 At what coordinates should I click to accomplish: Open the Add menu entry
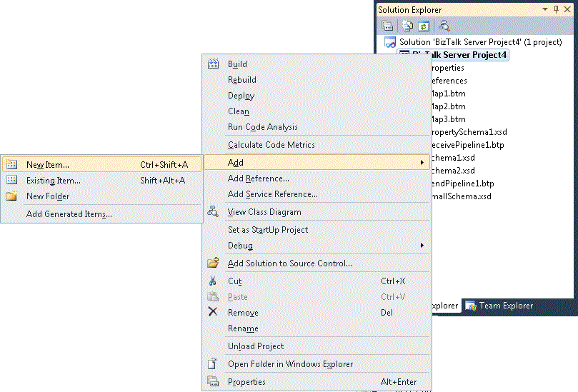click(x=317, y=163)
